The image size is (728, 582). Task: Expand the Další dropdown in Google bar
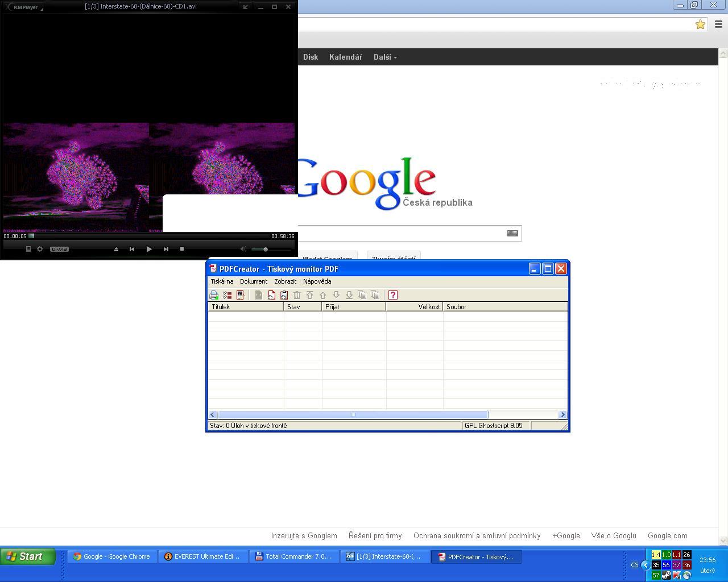point(385,57)
